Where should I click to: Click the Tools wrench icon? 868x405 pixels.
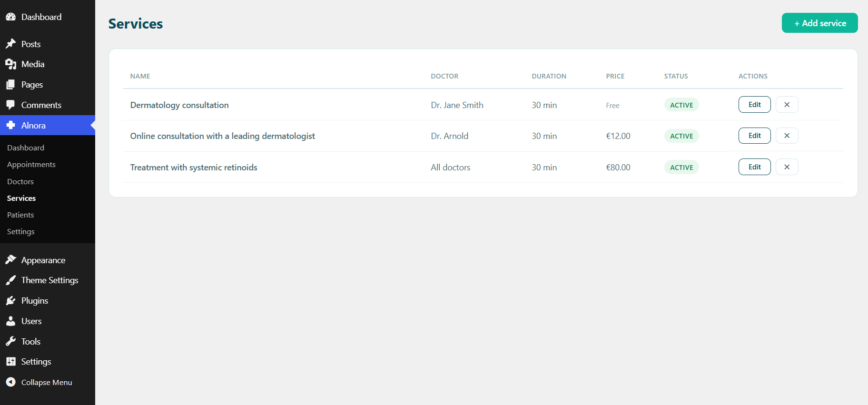click(x=10, y=341)
